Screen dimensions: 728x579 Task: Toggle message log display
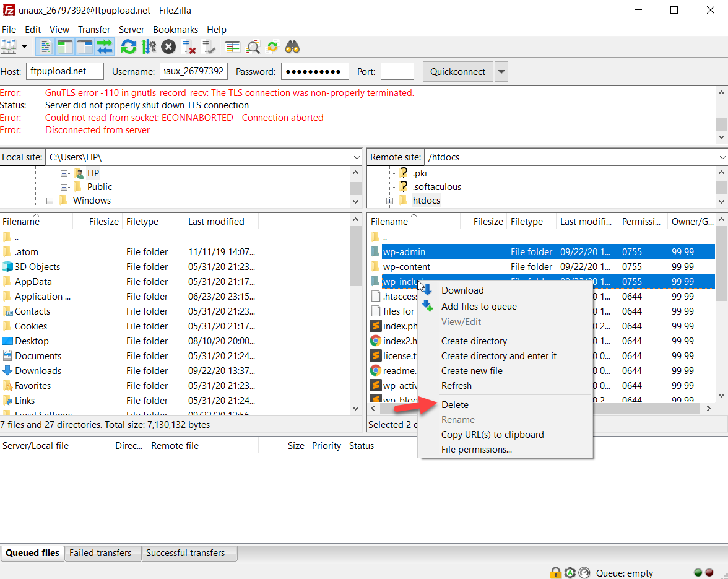(45, 47)
